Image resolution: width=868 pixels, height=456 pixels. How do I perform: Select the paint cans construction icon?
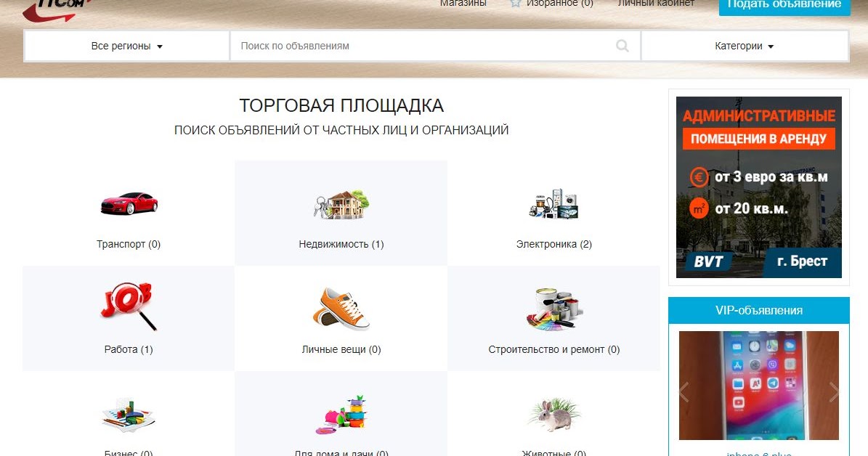(554, 309)
